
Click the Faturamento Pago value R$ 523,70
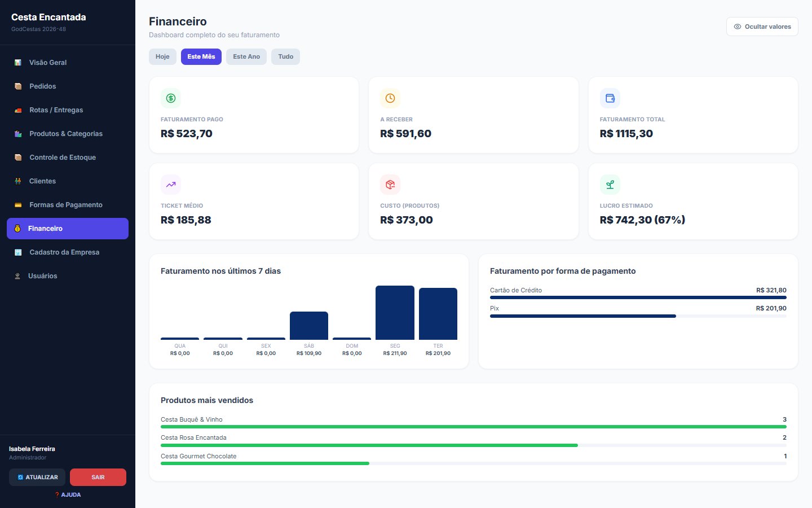(x=187, y=134)
